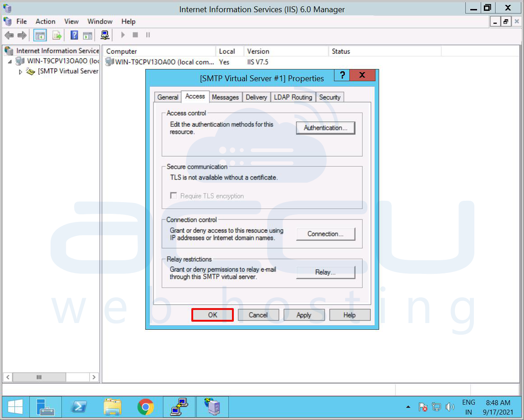
Task: Click the tree pane's left scroll arrow
Action: [8, 377]
